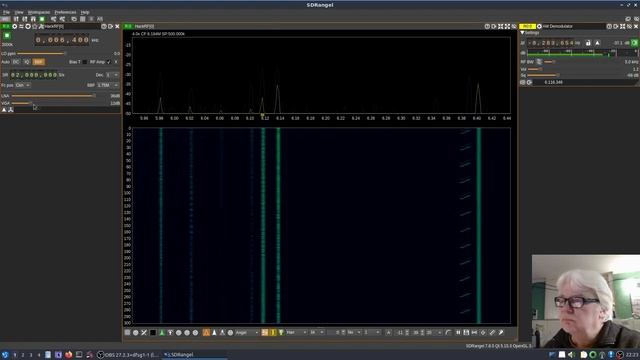This screenshot has width=640, height=360.
Task: Open the View menu
Action: (x=19, y=12)
